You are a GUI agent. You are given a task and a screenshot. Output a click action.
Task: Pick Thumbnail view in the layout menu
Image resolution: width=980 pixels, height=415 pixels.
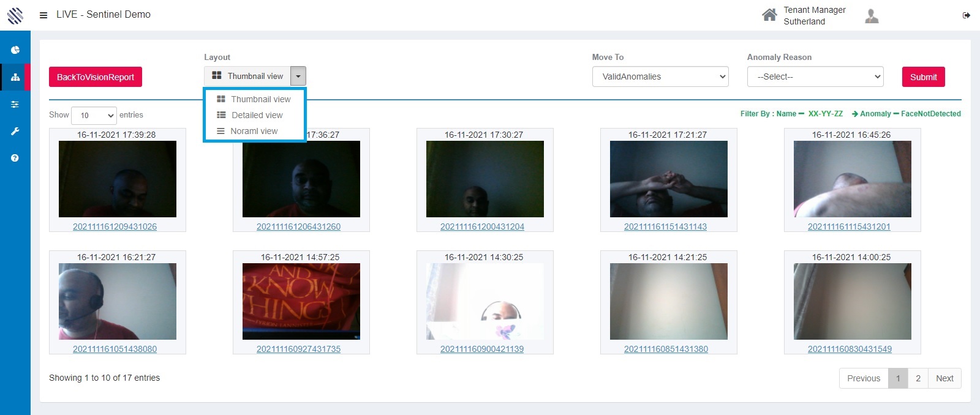click(260, 99)
